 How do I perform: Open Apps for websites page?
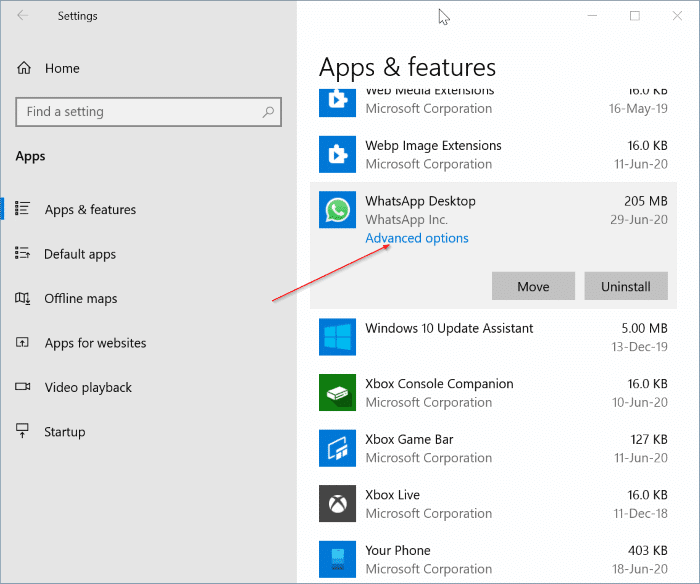96,343
